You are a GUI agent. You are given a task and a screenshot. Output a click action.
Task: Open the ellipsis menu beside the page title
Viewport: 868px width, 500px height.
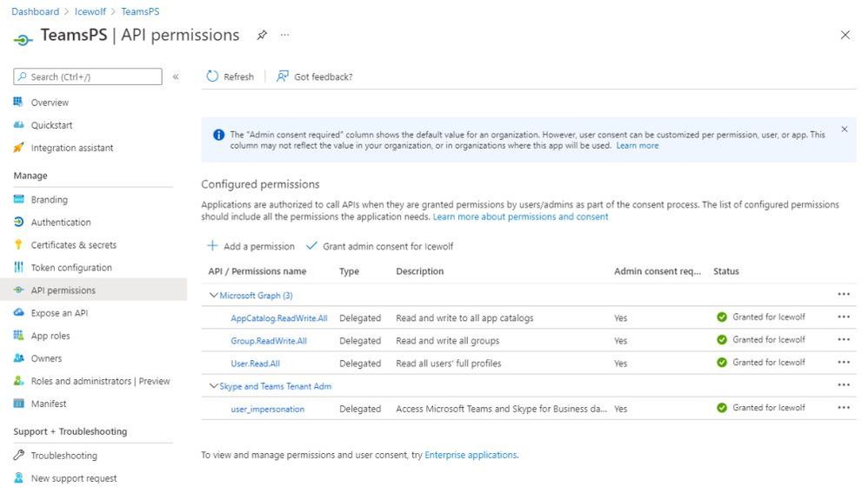284,34
